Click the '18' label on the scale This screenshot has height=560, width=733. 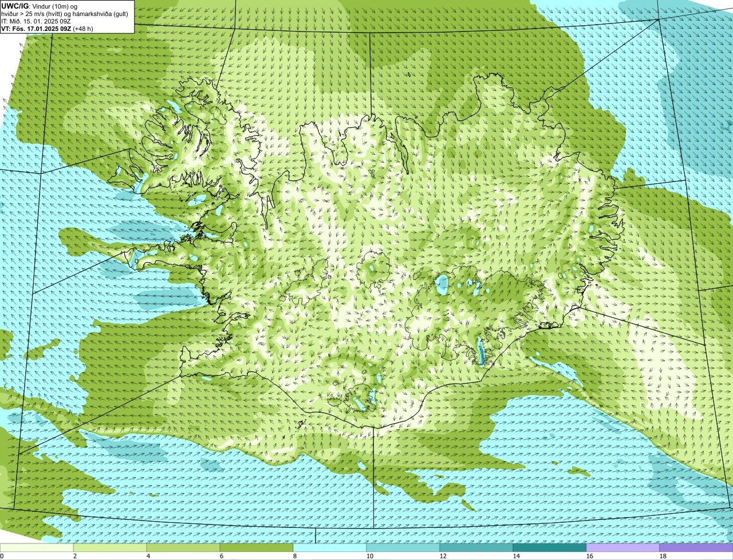click(x=663, y=556)
